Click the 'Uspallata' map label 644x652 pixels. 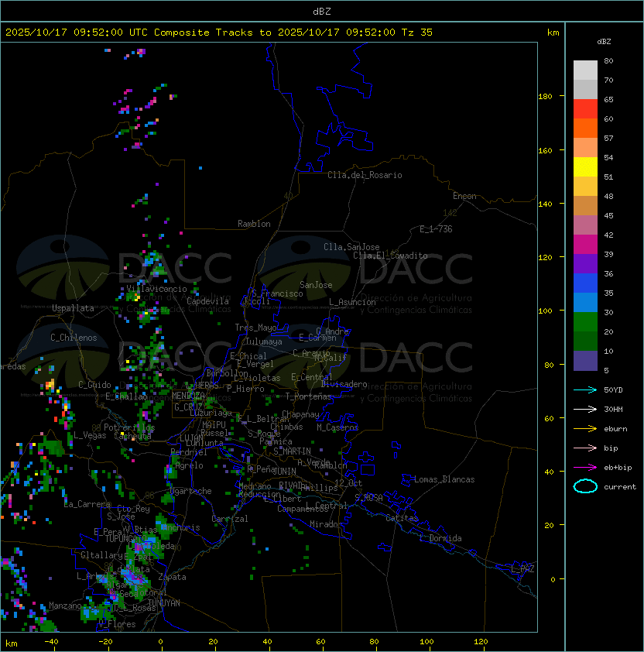(73, 308)
